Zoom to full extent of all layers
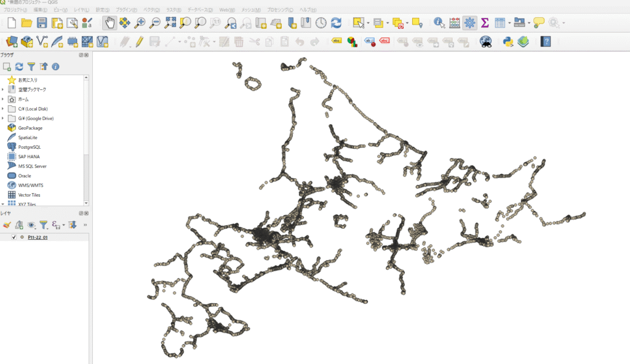 (x=170, y=23)
